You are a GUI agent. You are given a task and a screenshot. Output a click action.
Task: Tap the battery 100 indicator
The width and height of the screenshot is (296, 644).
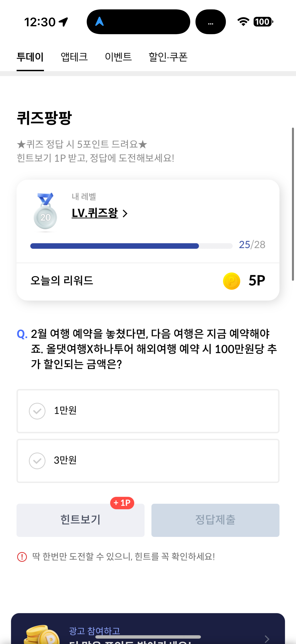(x=263, y=22)
